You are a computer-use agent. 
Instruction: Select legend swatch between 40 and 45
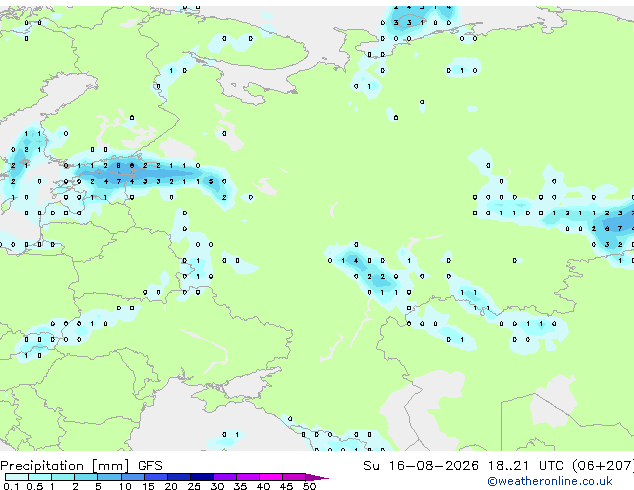click(x=271, y=477)
